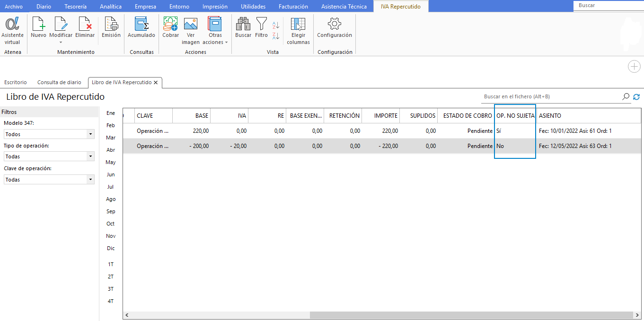Click the round plus button
This screenshot has height=321, width=644.
634,67
